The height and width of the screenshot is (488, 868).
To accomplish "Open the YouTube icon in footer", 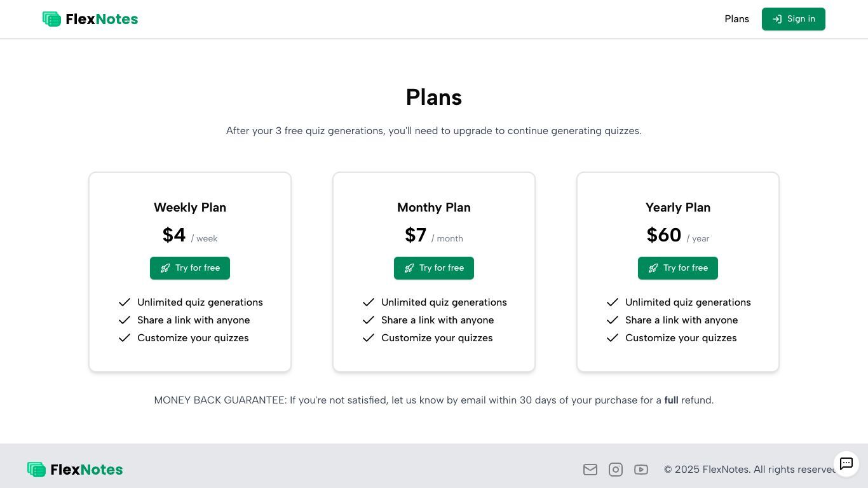I will (641, 470).
